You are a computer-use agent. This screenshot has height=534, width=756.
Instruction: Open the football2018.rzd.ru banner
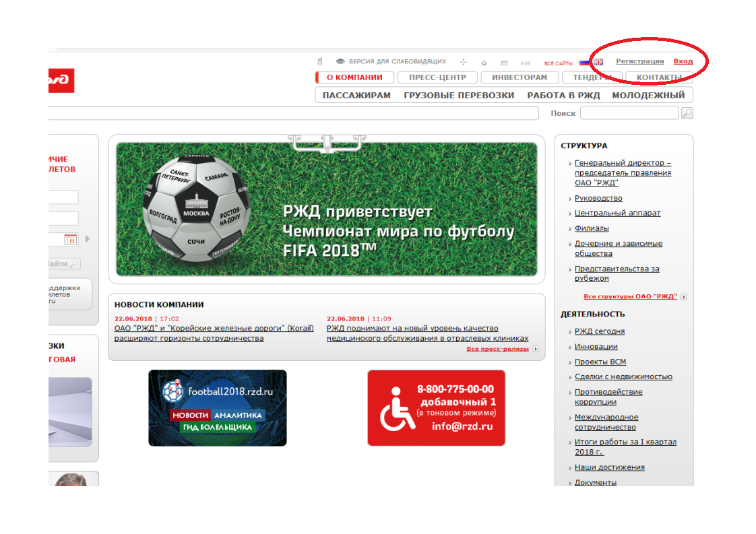(x=218, y=407)
